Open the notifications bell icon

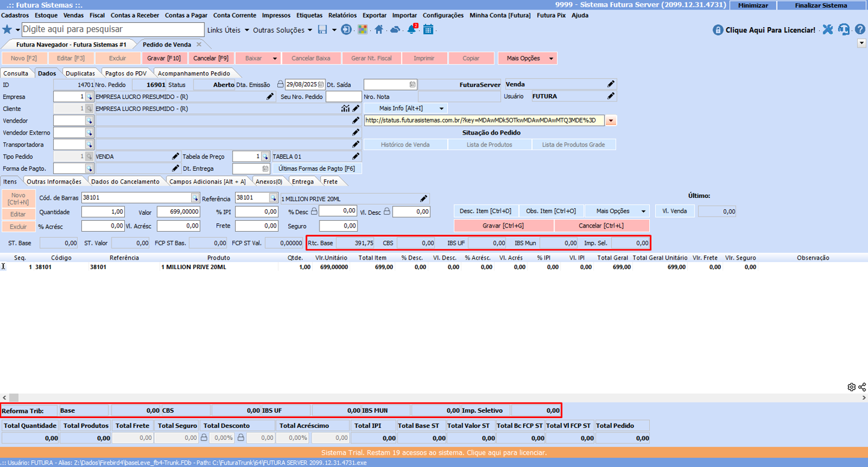click(412, 30)
